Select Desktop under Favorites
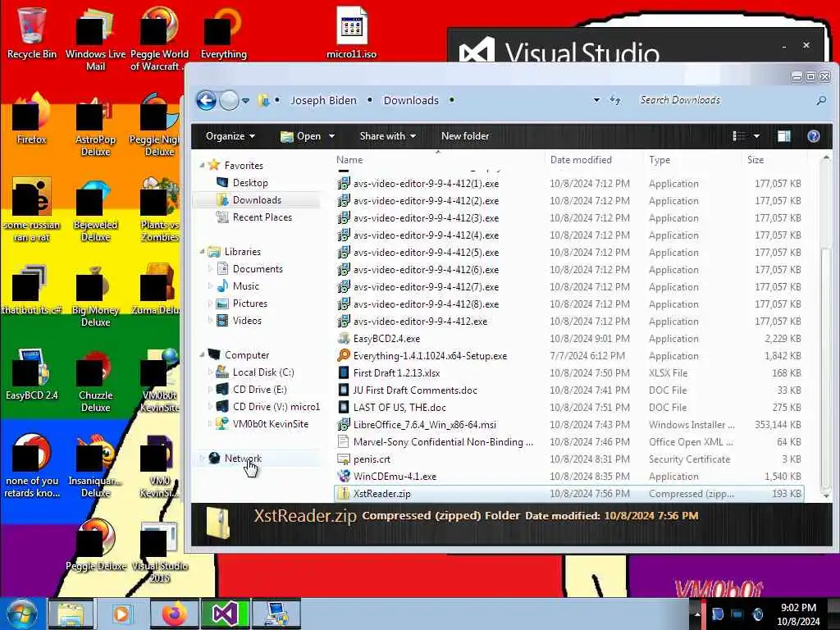This screenshot has width=840, height=630. (250, 183)
